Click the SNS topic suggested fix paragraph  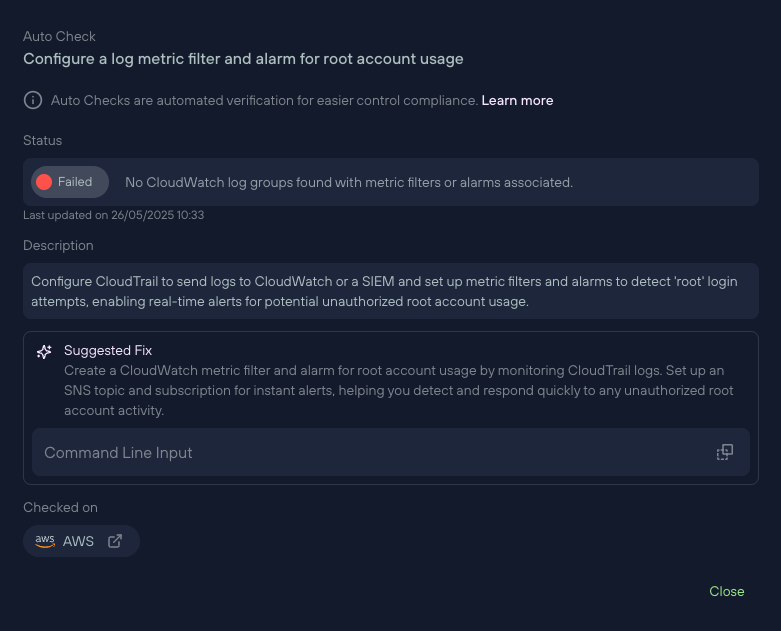(x=398, y=390)
